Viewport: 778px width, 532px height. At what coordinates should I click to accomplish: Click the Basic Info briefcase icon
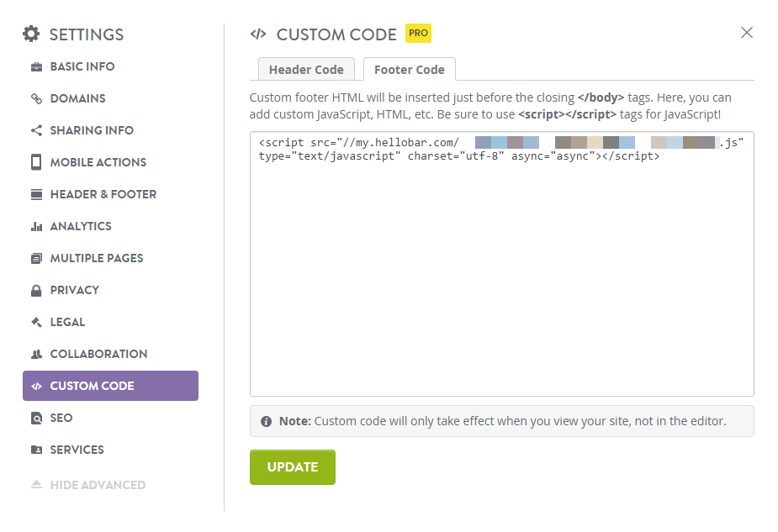(x=36, y=67)
